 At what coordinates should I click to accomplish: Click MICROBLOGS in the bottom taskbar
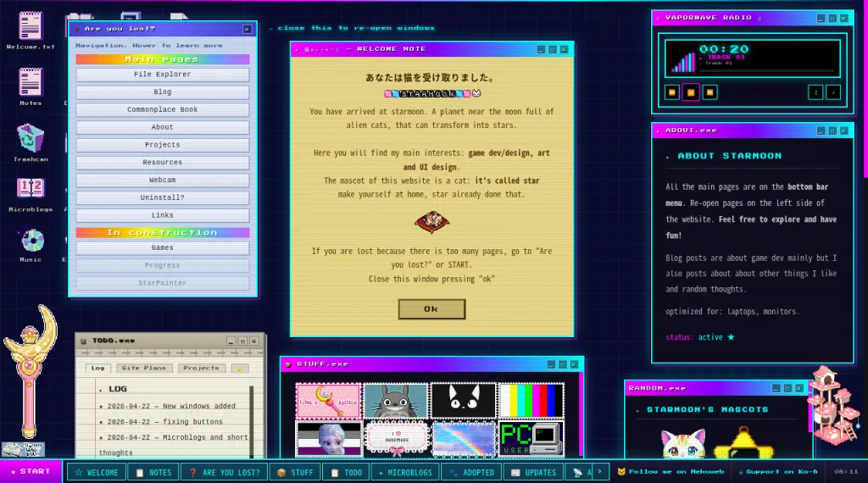point(405,473)
